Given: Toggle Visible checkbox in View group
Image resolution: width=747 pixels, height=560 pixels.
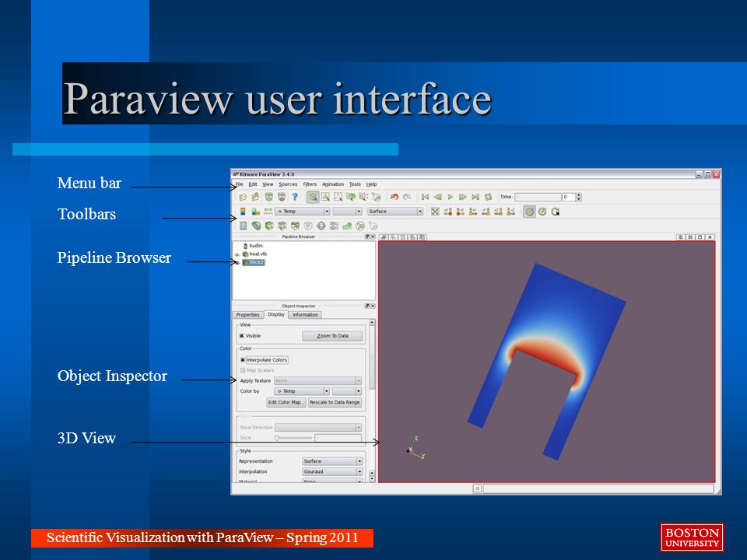Looking at the screenshot, I should [241, 336].
